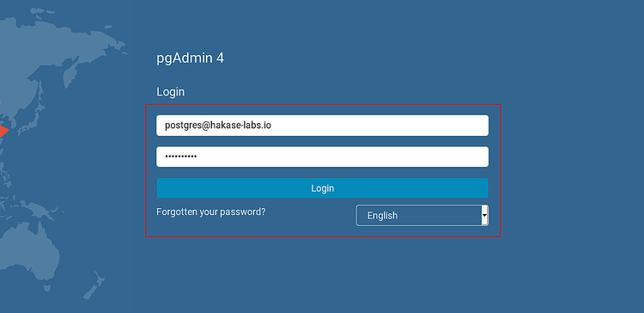Click the Login heading above the form
Image resolution: width=644 pixels, height=313 pixels.
click(171, 92)
